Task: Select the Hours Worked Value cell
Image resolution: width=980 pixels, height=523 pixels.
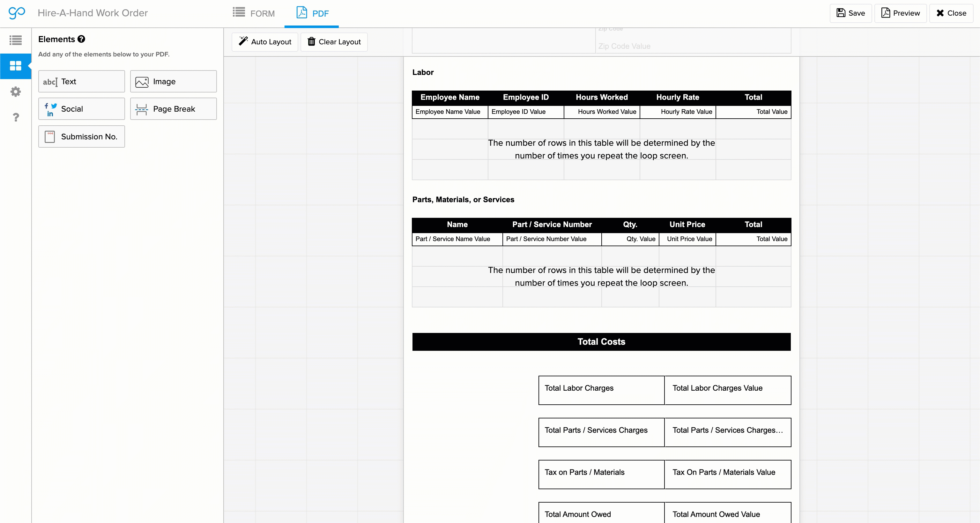Action: 602,112
